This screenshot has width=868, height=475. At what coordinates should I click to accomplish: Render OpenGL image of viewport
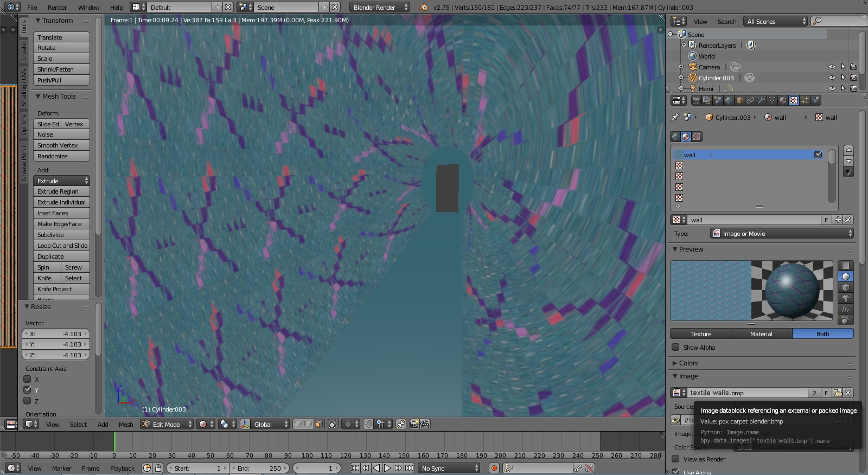[414, 424]
